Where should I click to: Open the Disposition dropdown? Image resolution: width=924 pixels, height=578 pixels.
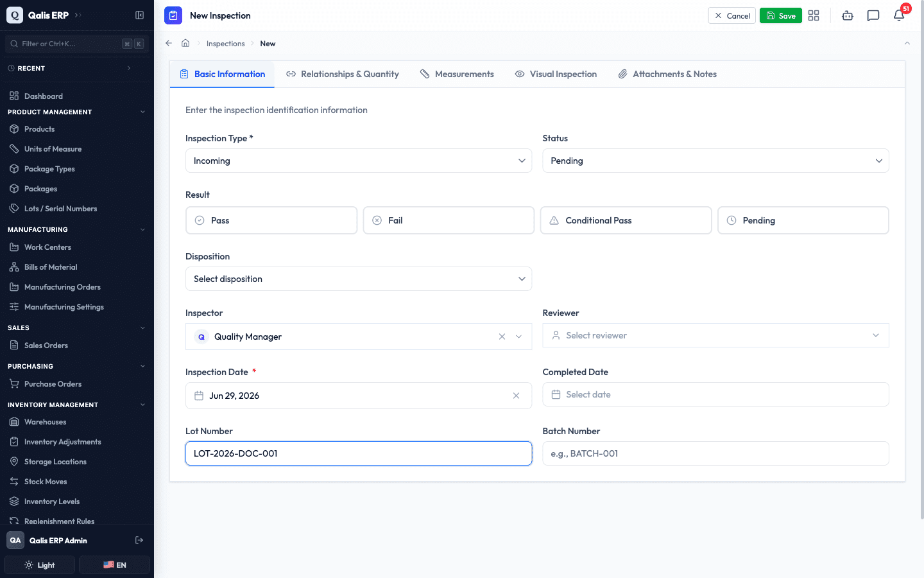pyautogui.click(x=359, y=279)
